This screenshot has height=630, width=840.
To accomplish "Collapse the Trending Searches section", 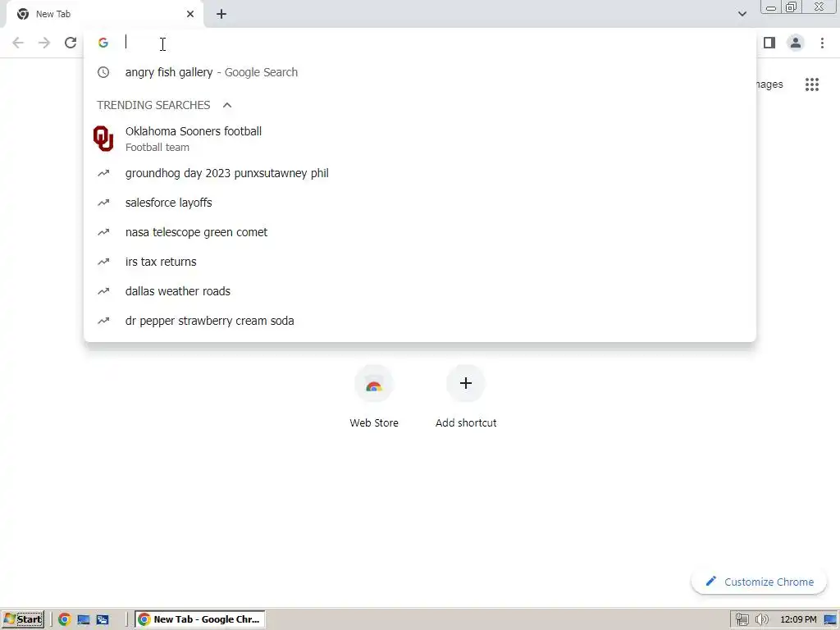I will point(227,105).
